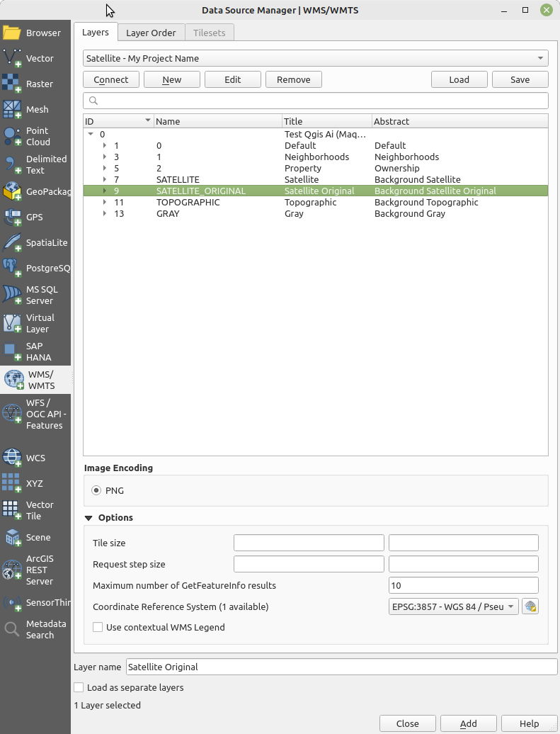Image resolution: width=560 pixels, height=734 pixels.
Task: Select the PNG image encoding
Action: tap(97, 490)
